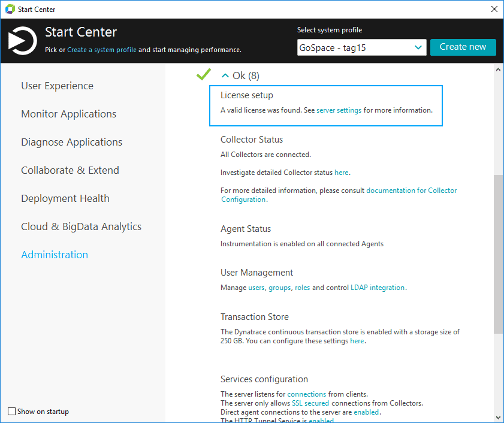
Task: Open the system profile dropdown
Action: coord(361,47)
